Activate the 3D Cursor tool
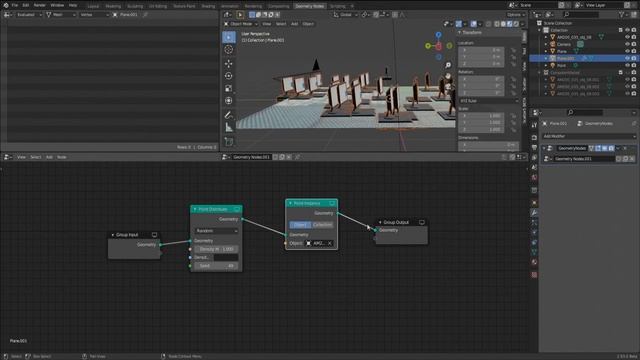This screenshot has width=640, height=360. coord(229,50)
